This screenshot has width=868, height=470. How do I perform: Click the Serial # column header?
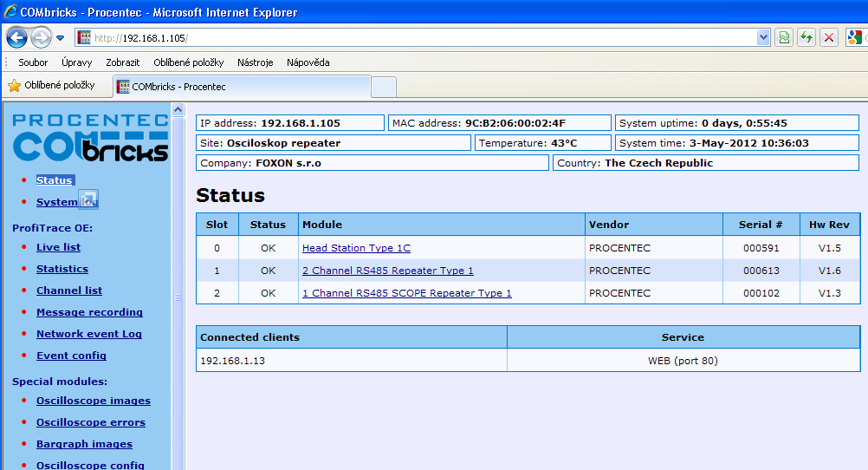761,225
